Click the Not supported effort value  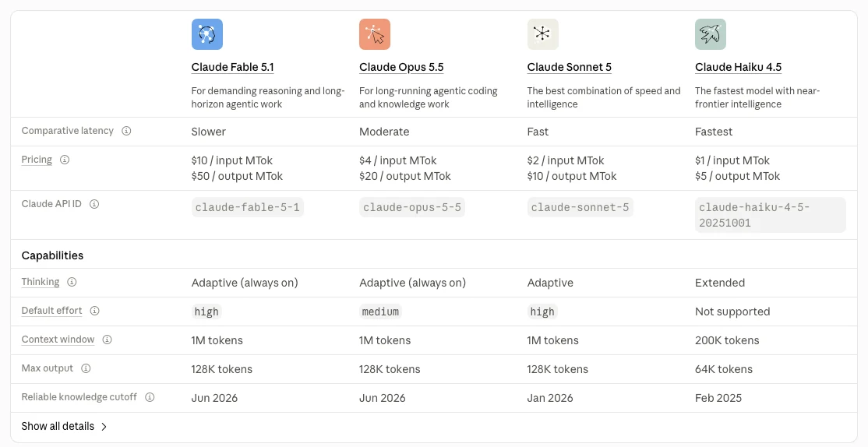pyautogui.click(x=732, y=311)
